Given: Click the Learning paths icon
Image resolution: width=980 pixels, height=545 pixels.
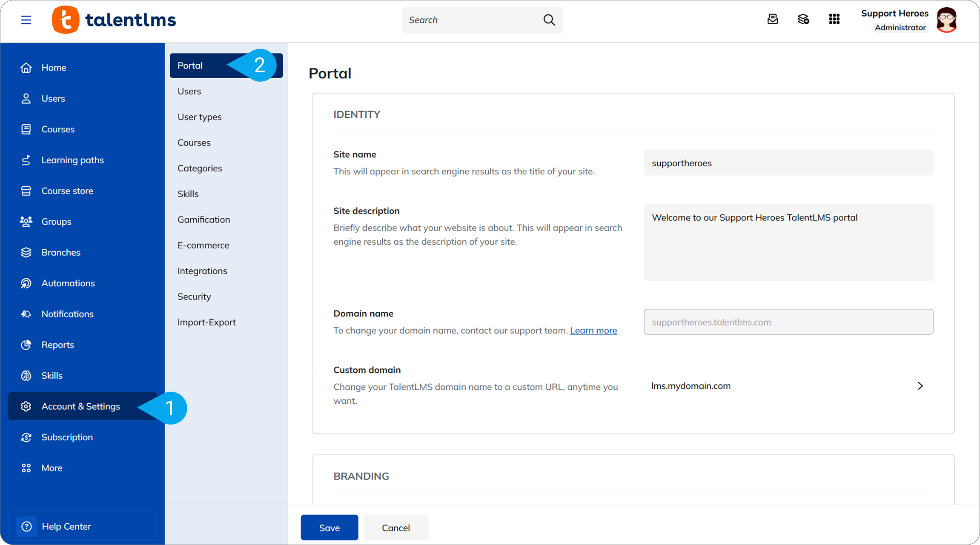Looking at the screenshot, I should tap(26, 160).
